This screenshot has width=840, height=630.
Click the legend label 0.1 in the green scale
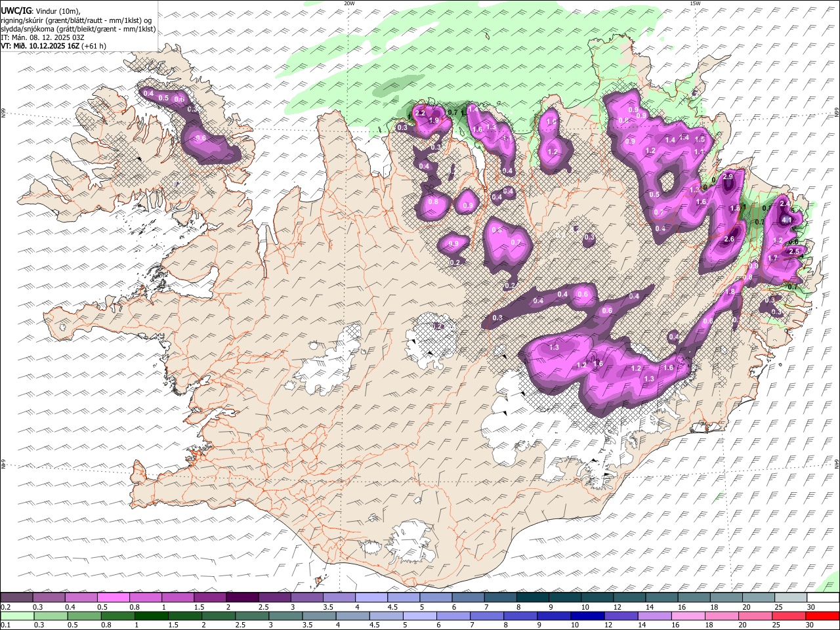(x=5, y=625)
